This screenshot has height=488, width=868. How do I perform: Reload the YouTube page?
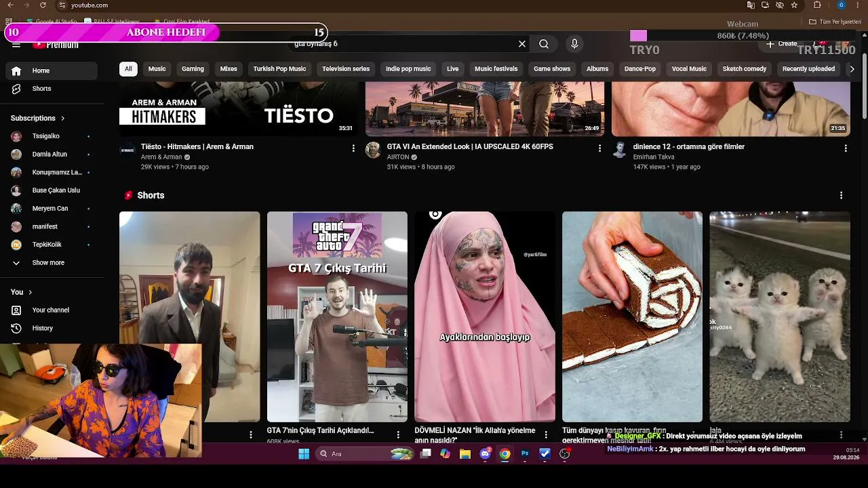tap(43, 5)
